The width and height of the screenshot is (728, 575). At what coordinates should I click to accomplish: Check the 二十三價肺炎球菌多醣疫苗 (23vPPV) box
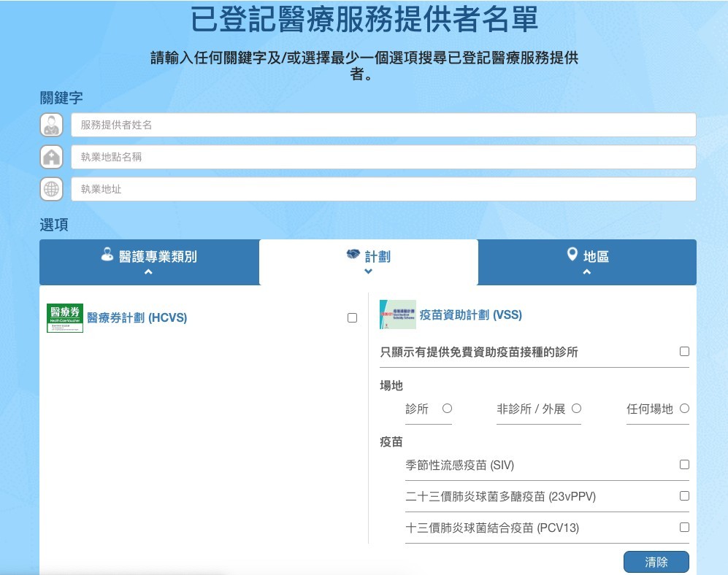click(684, 496)
